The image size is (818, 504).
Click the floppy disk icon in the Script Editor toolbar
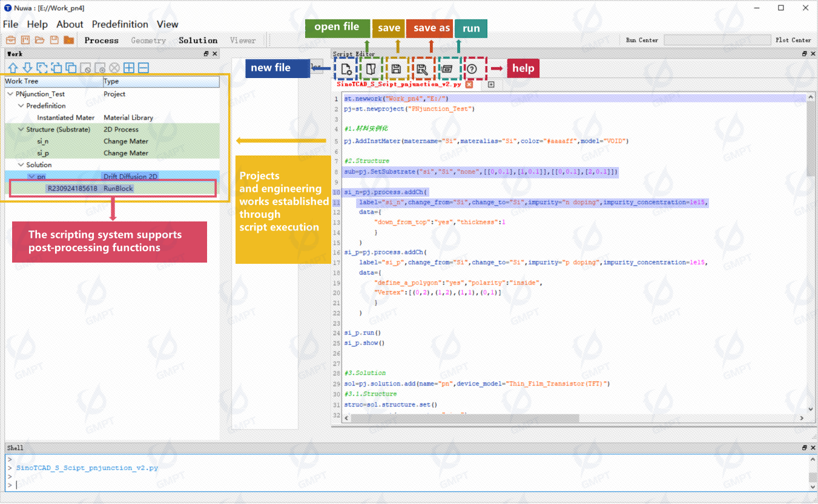click(397, 69)
